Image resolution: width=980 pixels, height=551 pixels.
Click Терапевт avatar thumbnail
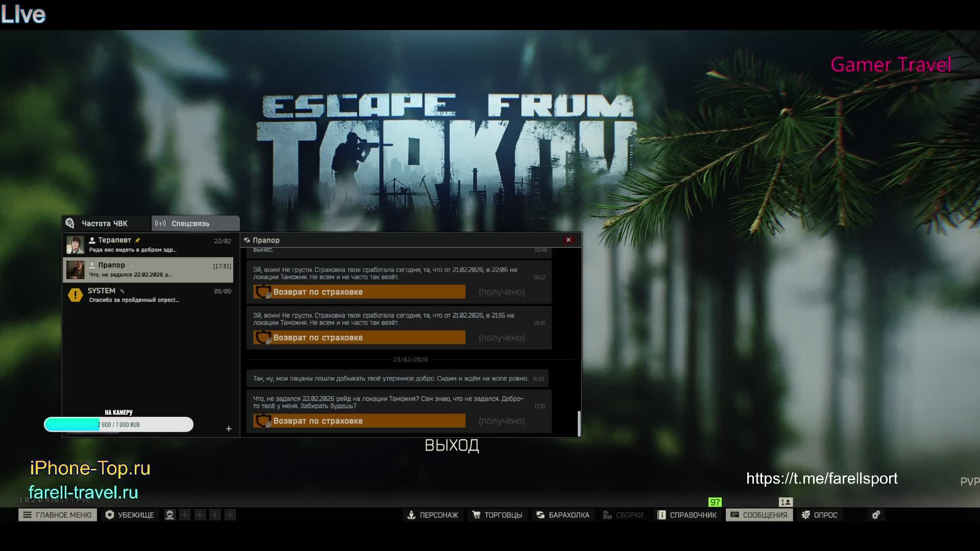point(75,245)
